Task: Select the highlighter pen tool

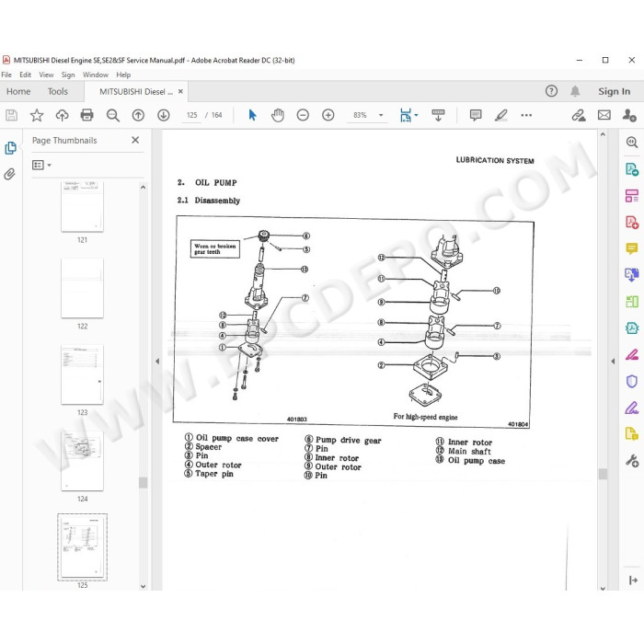Action: click(x=501, y=115)
